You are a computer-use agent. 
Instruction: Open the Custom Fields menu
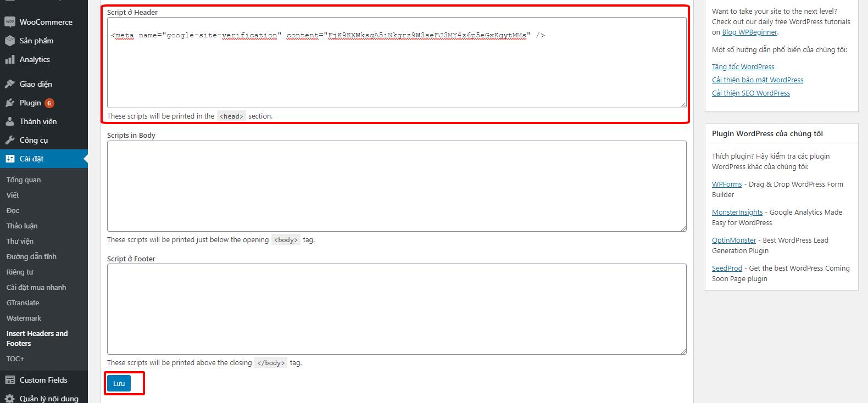[44, 380]
